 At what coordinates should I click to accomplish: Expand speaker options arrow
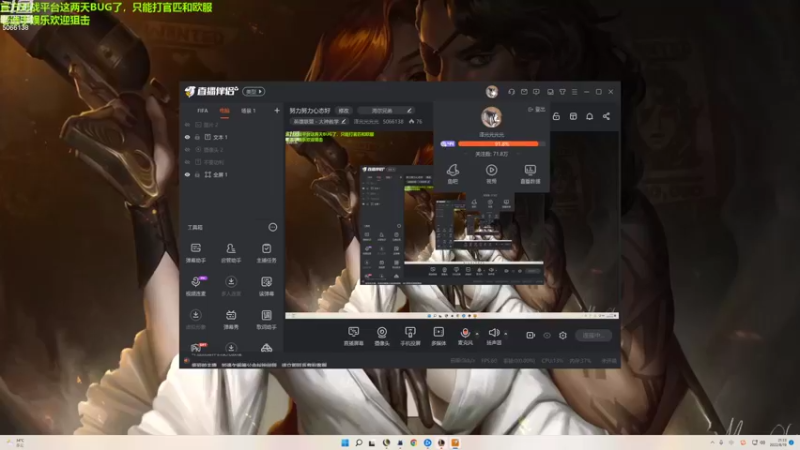tap(506, 334)
